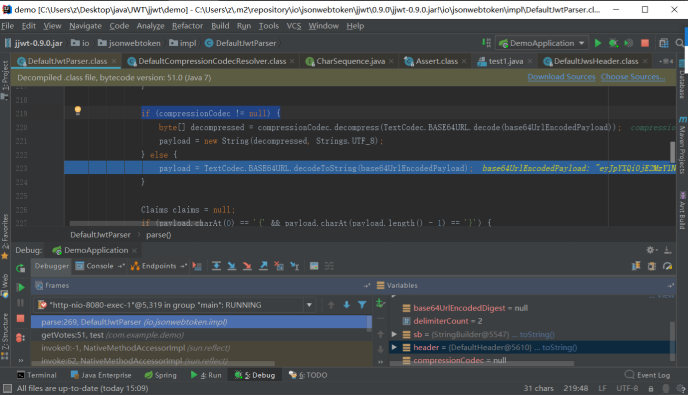688x396 pixels.
Task: Toggle tool window quick access in bottom-left corner
Action: pos(7,388)
